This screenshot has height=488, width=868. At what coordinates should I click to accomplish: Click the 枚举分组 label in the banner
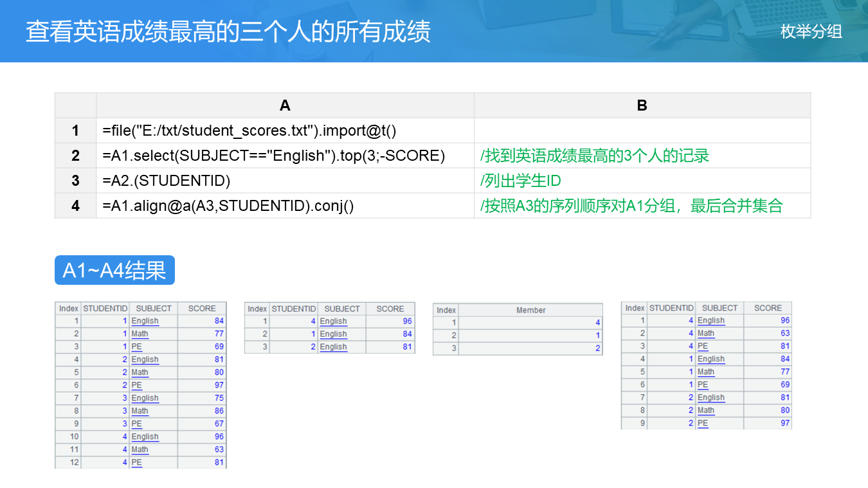(811, 32)
